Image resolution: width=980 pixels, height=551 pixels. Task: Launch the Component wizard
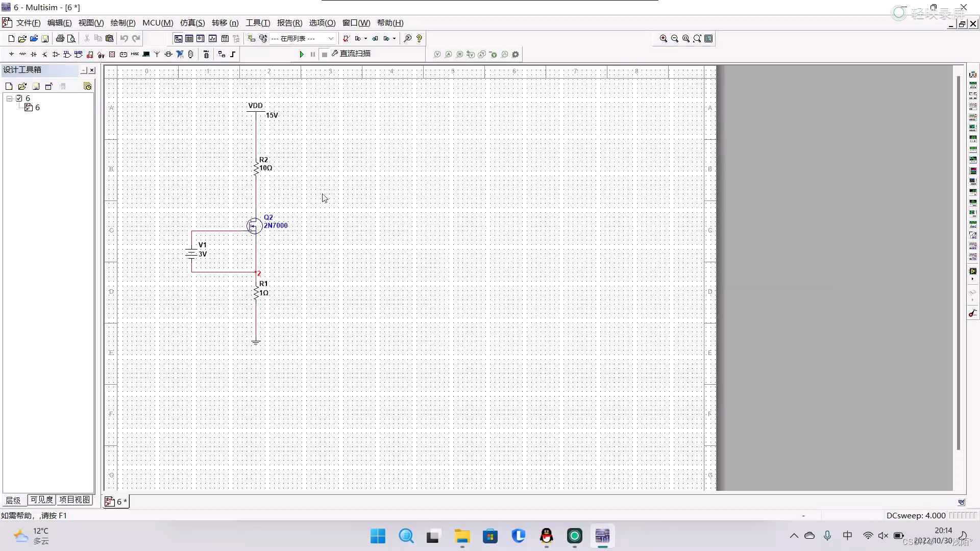tap(251, 38)
